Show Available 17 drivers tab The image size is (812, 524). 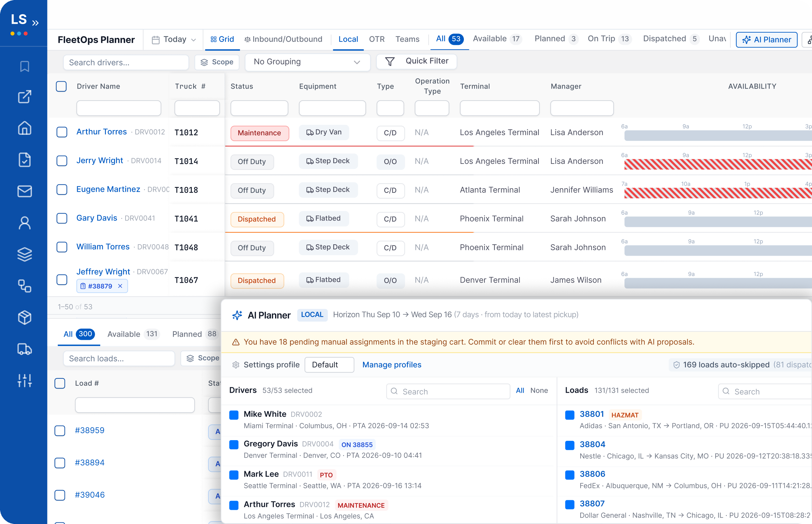497,39
